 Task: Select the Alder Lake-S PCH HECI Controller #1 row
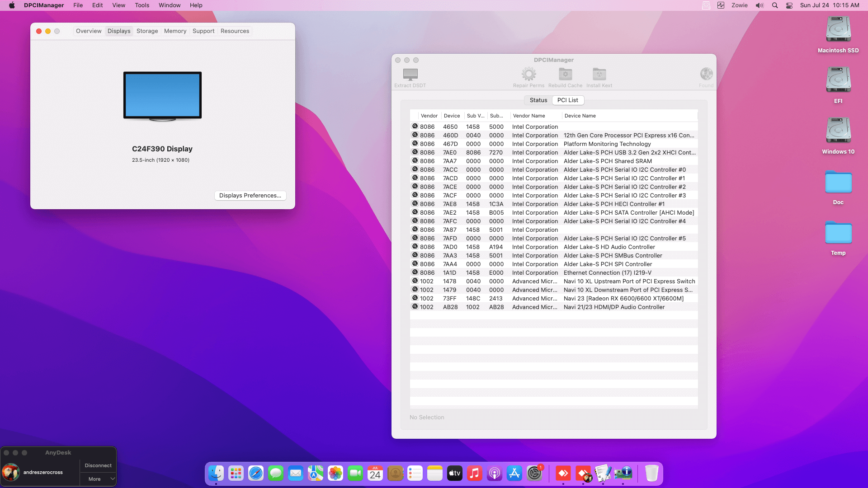(x=554, y=204)
